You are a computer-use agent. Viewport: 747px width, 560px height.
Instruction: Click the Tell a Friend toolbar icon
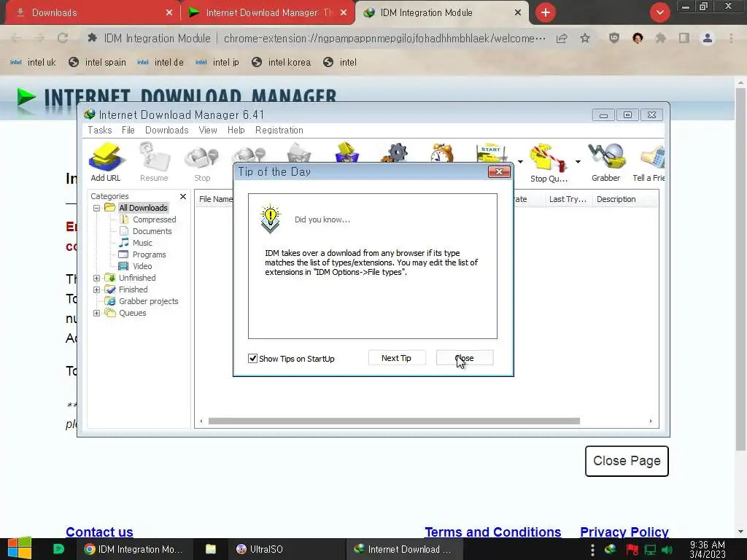649,162
